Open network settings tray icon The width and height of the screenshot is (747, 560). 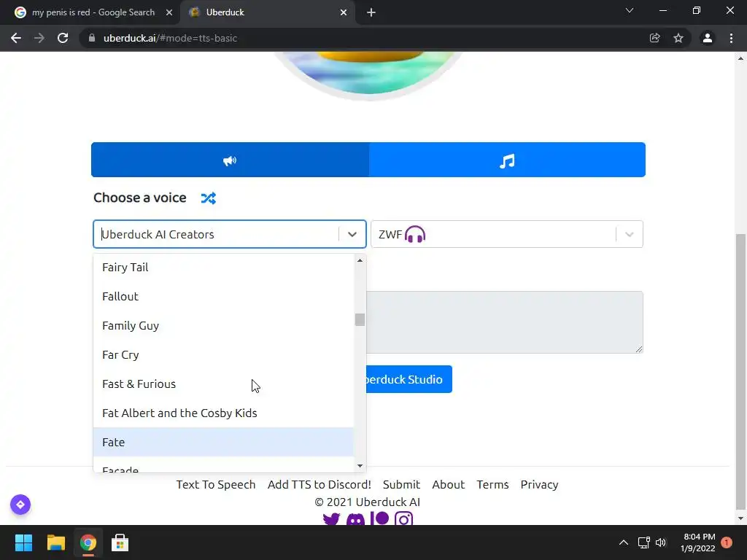pos(643,542)
